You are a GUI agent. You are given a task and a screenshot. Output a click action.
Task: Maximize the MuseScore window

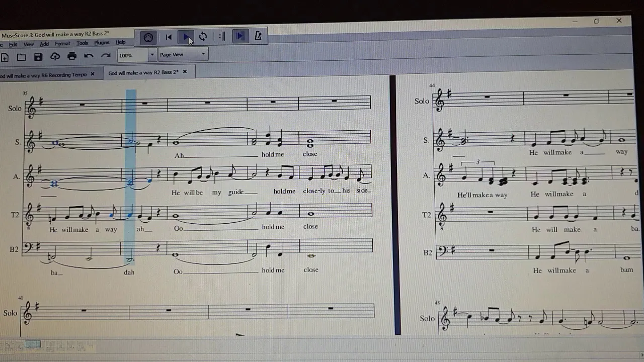coord(596,21)
